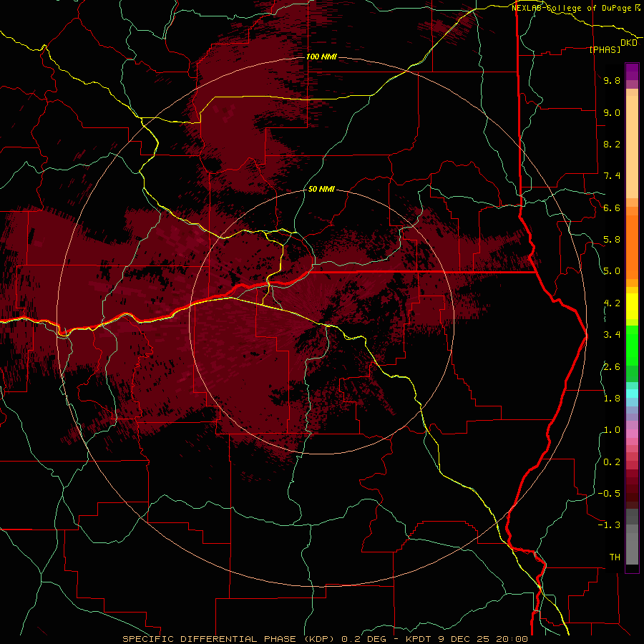The width and height of the screenshot is (644, 644).
Task: Click the bright green segment of the color bar
Action: [x=632, y=345]
